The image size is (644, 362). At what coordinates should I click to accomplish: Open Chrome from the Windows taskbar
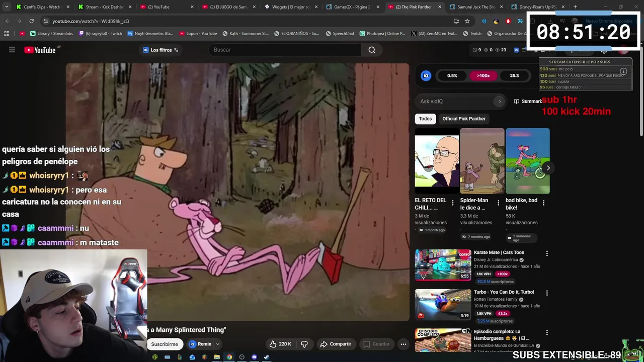click(229, 357)
